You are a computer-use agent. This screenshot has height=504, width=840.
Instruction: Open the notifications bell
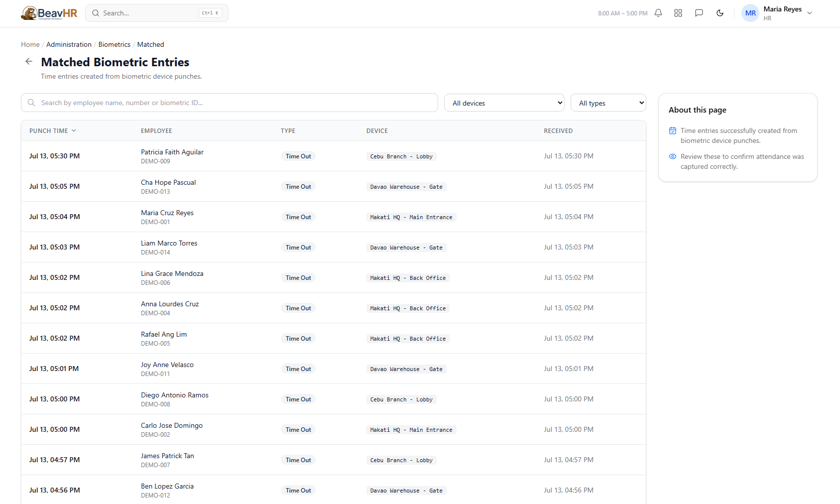(x=658, y=13)
